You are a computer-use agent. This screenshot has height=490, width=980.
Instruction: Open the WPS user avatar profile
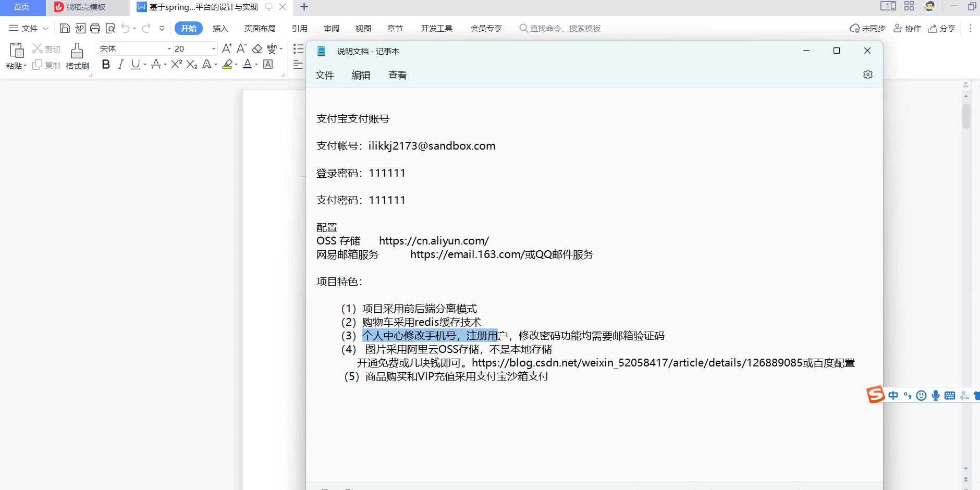(929, 6)
